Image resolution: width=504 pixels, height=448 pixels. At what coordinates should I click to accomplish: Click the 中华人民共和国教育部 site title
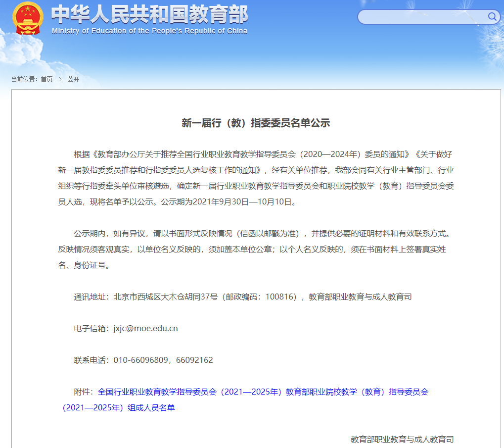(149, 15)
